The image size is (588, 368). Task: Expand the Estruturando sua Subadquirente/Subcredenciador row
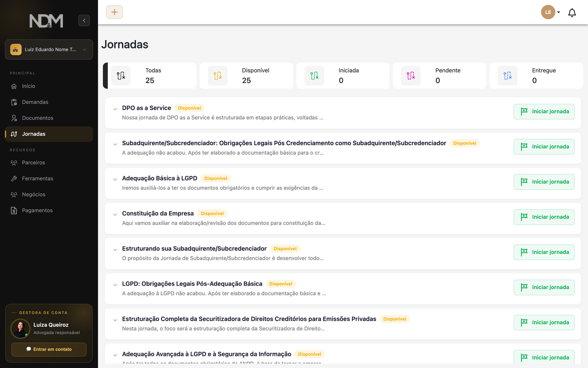[115, 250]
